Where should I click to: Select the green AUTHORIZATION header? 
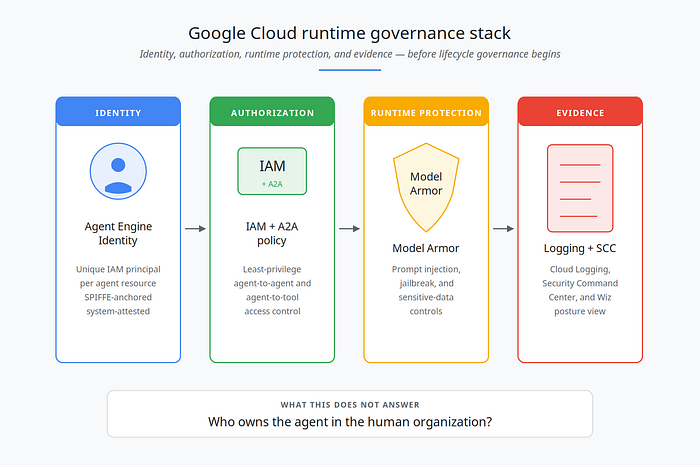tap(272, 112)
